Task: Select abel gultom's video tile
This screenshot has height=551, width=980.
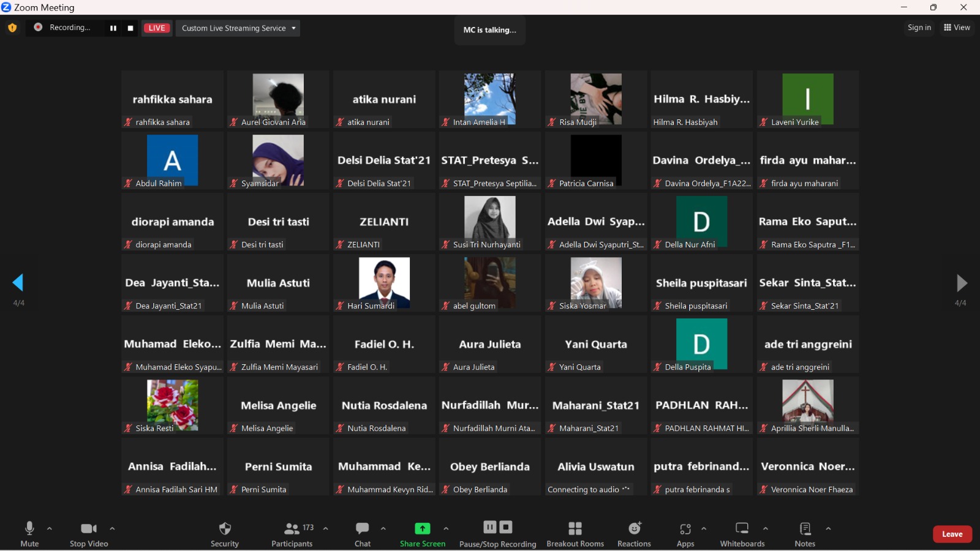Action: pyautogui.click(x=490, y=283)
